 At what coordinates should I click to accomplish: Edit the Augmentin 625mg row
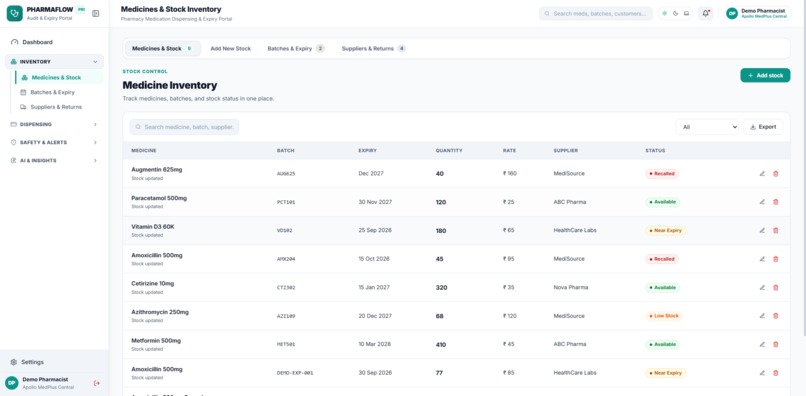[762, 174]
